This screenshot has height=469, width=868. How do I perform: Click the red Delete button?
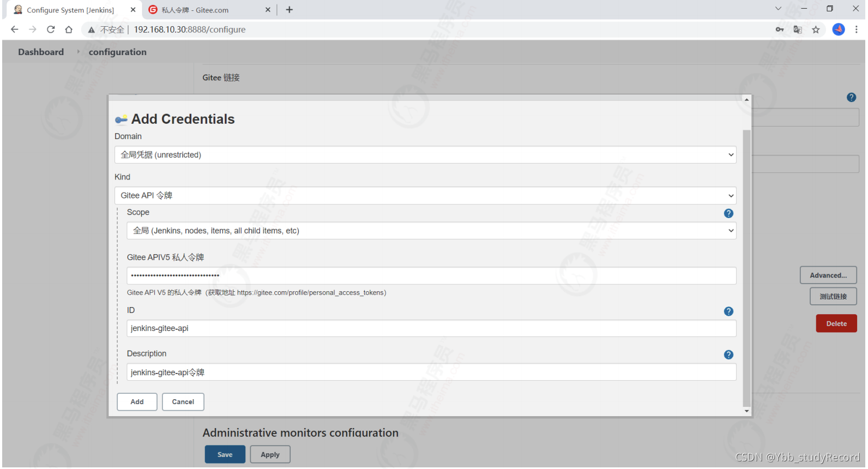(836, 323)
